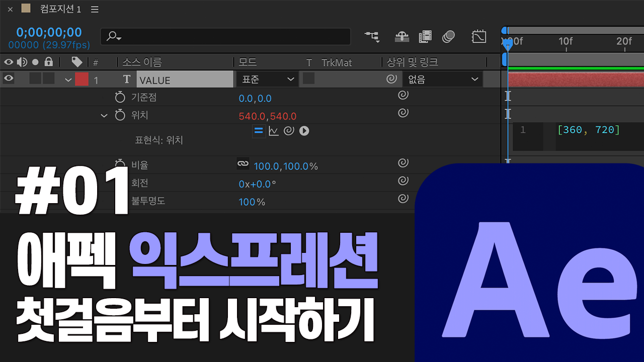Click the text layer T icon beside VALUE
644x362 pixels.
click(x=127, y=79)
